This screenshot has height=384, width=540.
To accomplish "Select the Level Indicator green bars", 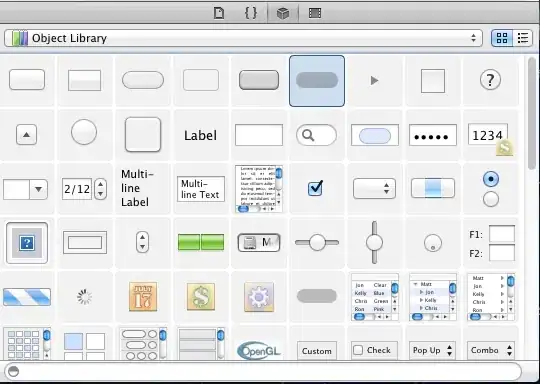I will coord(201,242).
